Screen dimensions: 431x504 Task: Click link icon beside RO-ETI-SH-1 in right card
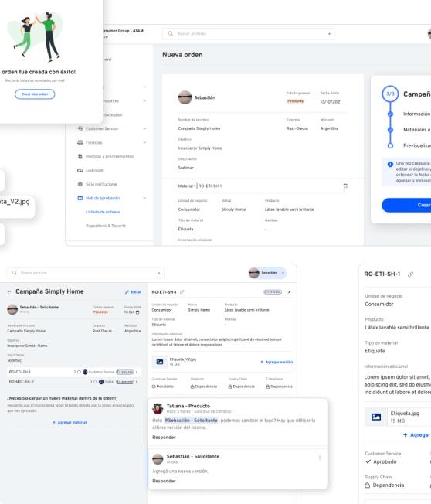[x=410, y=274]
